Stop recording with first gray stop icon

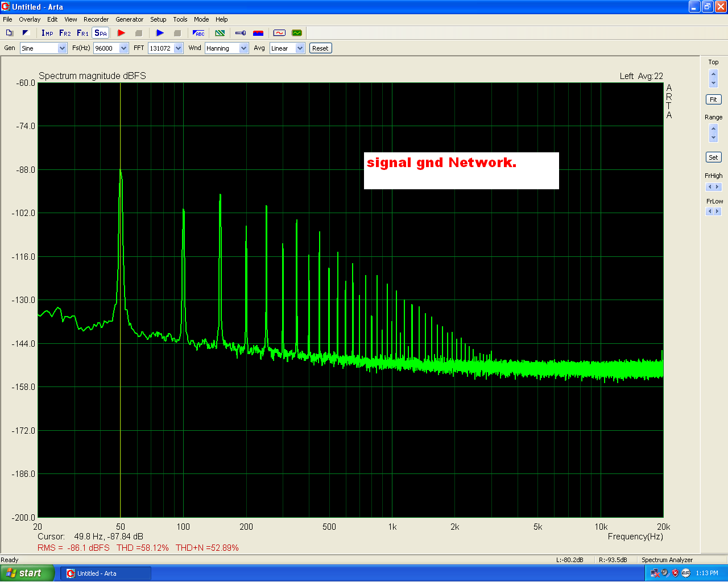(138, 33)
